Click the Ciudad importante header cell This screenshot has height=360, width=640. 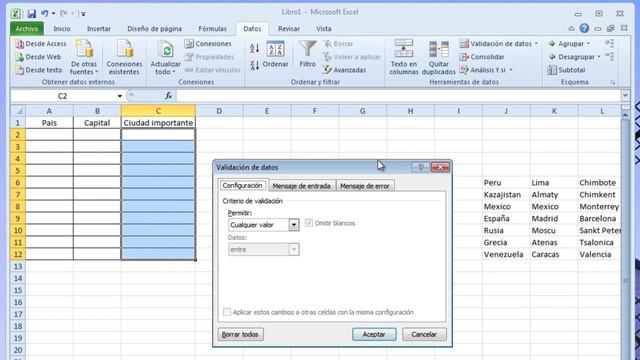158,123
